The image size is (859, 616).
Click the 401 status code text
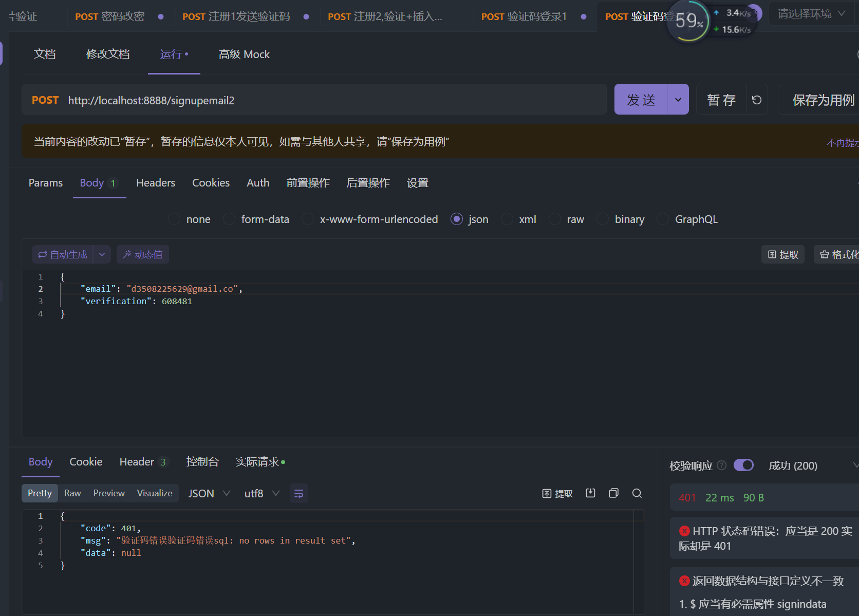pos(687,497)
